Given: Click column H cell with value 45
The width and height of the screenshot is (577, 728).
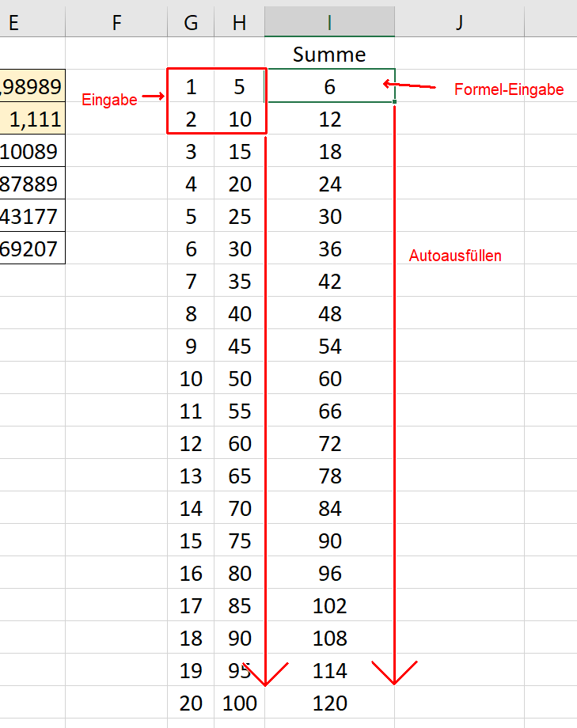Looking at the screenshot, I should point(239,347).
